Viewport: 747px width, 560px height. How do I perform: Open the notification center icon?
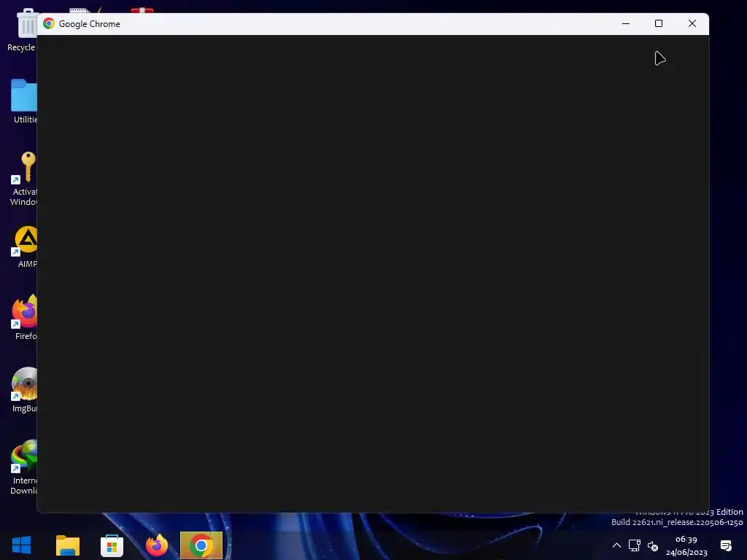click(726, 545)
